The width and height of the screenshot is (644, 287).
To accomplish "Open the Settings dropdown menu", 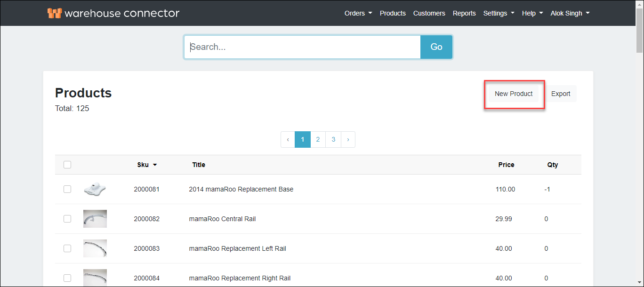I will 499,13.
